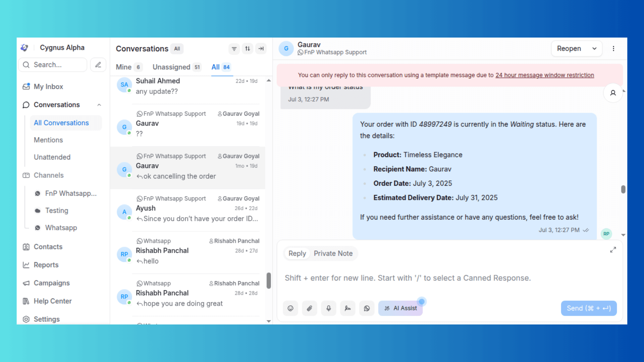The image size is (644, 362).
Task: Click the AI Assist button
Action: [400, 308]
